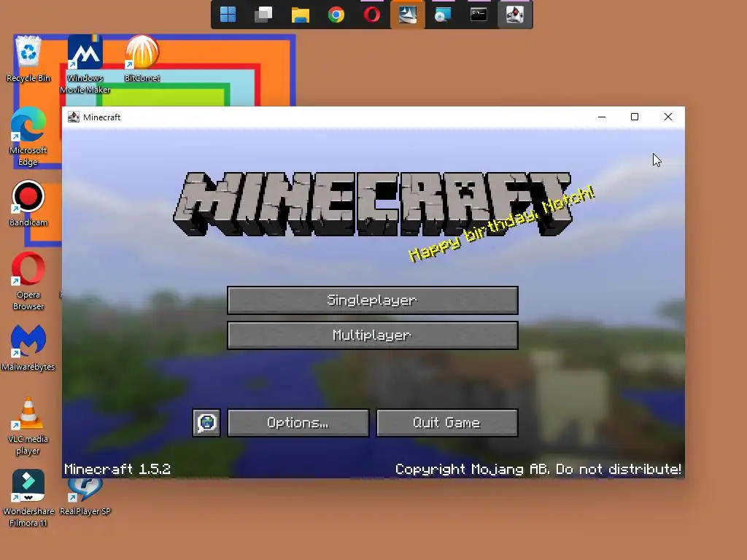Select the BitComet desktop shortcut

pyautogui.click(x=142, y=59)
